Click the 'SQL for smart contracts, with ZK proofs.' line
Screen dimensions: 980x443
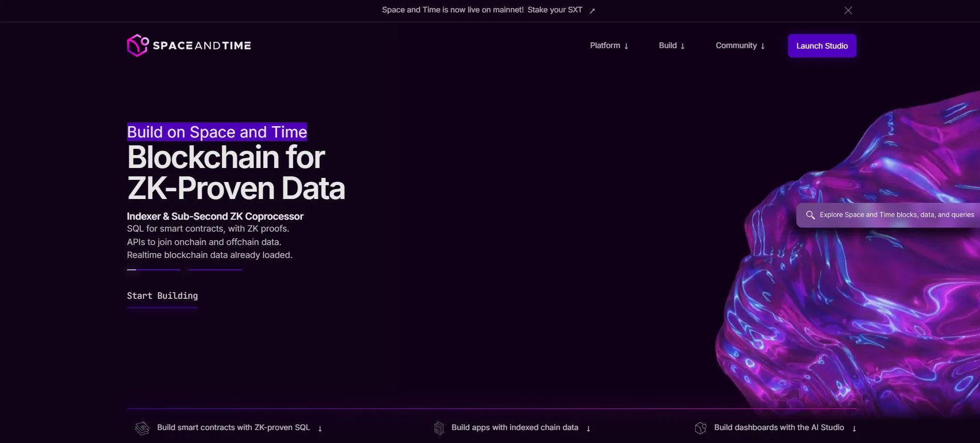(x=208, y=228)
